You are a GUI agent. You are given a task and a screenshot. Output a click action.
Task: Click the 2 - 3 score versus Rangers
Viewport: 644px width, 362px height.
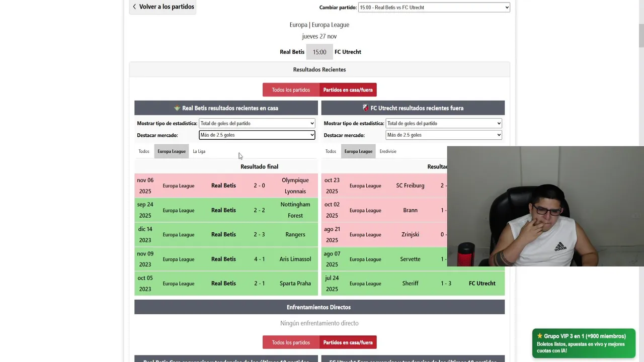[x=259, y=234]
